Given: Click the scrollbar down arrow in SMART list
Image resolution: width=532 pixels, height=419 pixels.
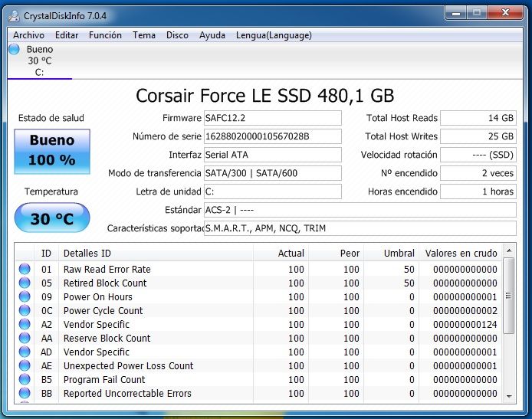Looking at the screenshot, I should coord(509,395).
